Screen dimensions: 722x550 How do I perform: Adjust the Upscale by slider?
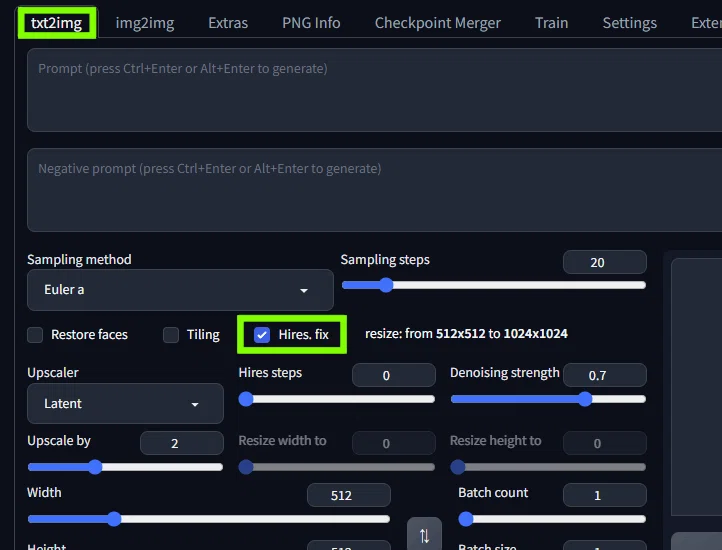click(125, 467)
